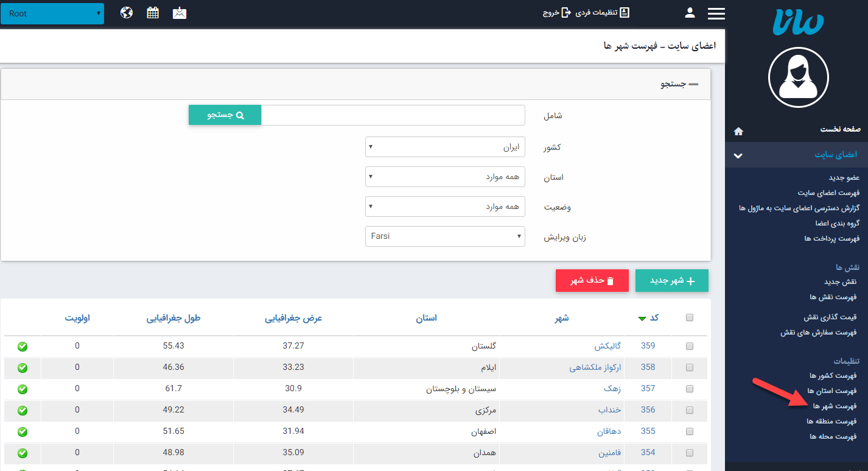868x471 pixels.
Task: Click the circular avatar image in the sidebar
Action: 798,77
